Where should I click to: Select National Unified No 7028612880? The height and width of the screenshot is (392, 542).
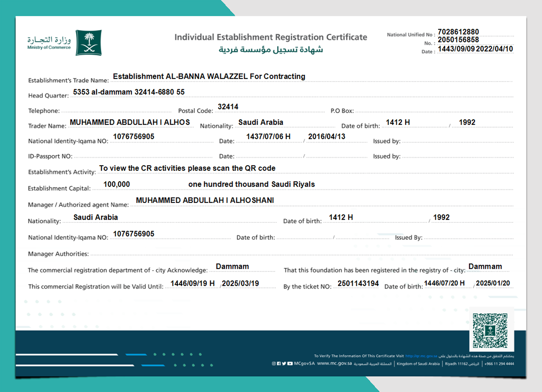458,32
